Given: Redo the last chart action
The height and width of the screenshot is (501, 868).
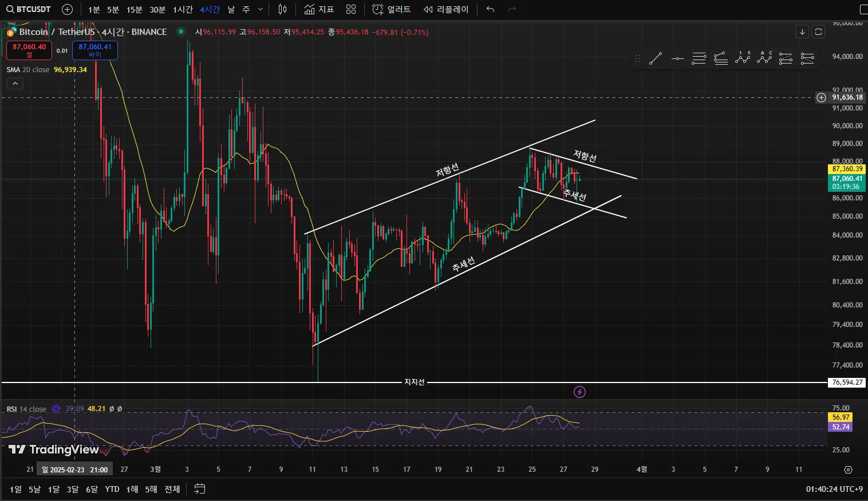Looking at the screenshot, I should click(512, 9).
